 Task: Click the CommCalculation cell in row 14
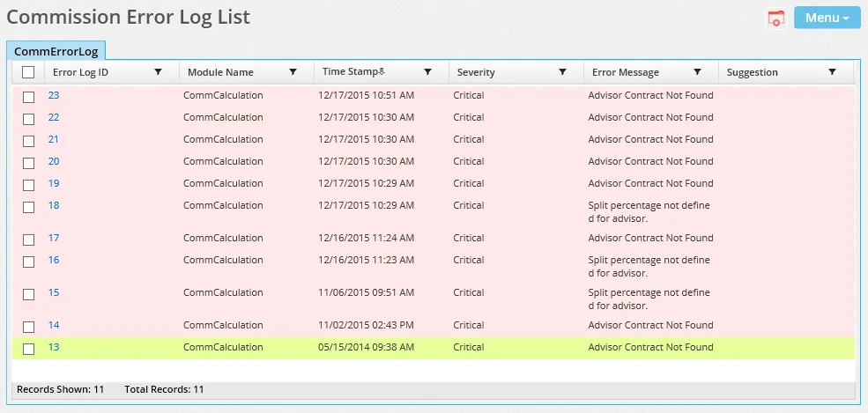223,325
